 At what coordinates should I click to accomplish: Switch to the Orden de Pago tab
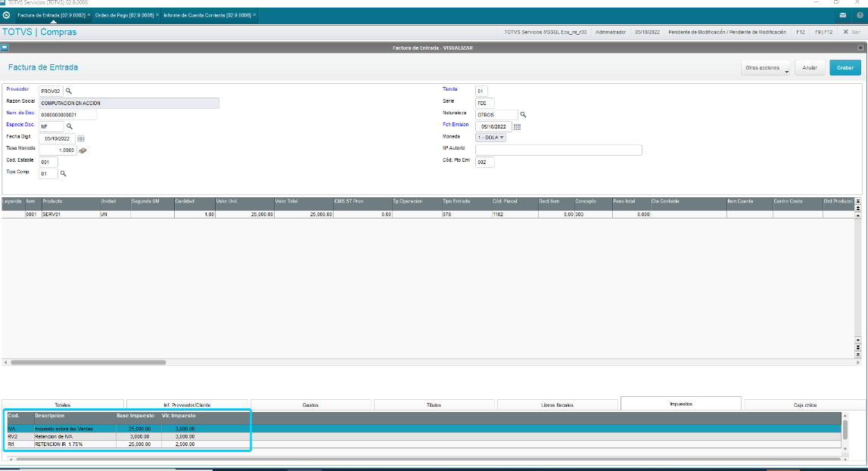tap(125, 15)
